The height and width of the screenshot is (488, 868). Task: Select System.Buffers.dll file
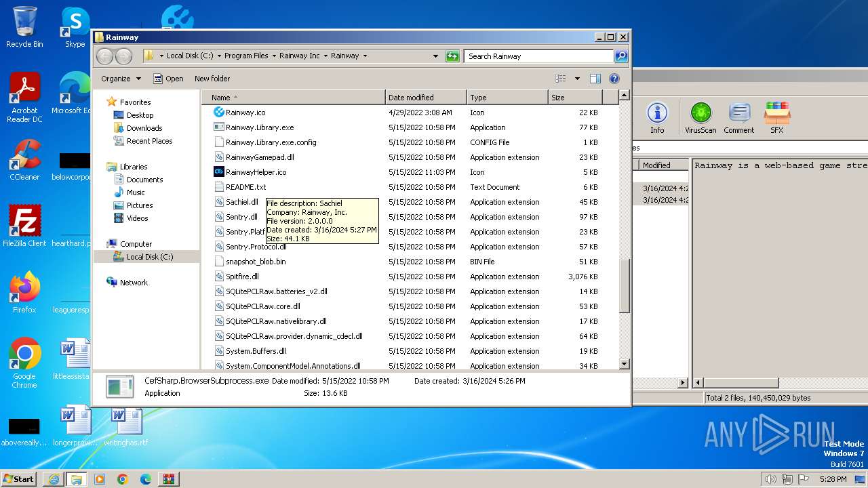click(x=256, y=351)
